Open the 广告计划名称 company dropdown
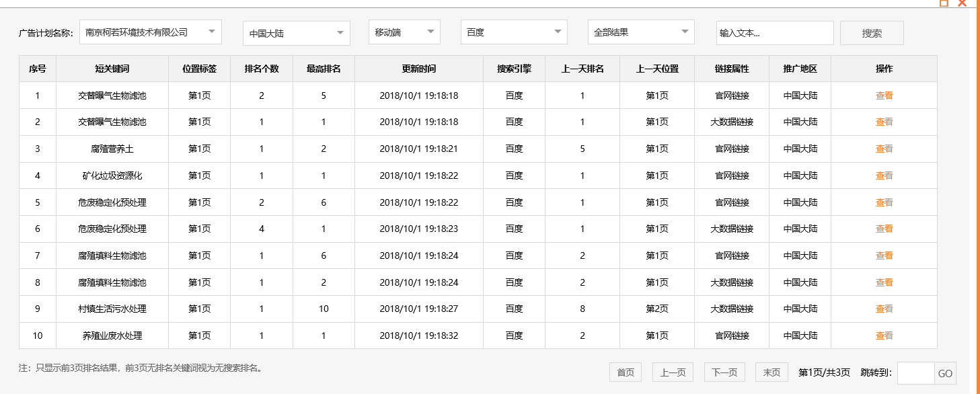The width and height of the screenshot is (980, 394). (x=149, y=32)
